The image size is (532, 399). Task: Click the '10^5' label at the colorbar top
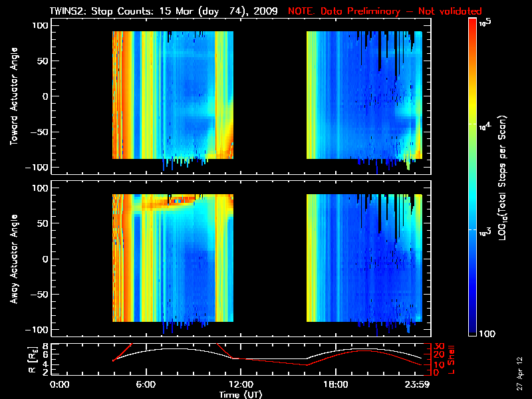pyautogui.click(x=485, y=23)
